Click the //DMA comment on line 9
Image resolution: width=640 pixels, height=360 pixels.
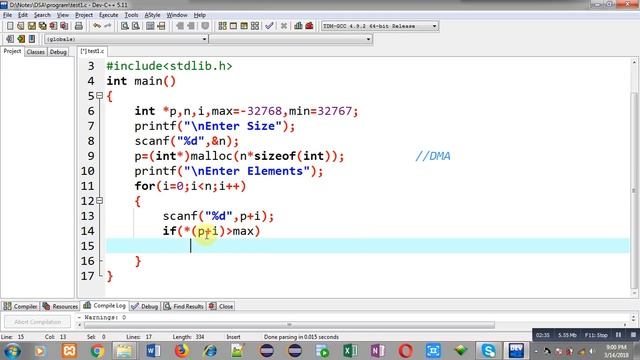(433, 156)
